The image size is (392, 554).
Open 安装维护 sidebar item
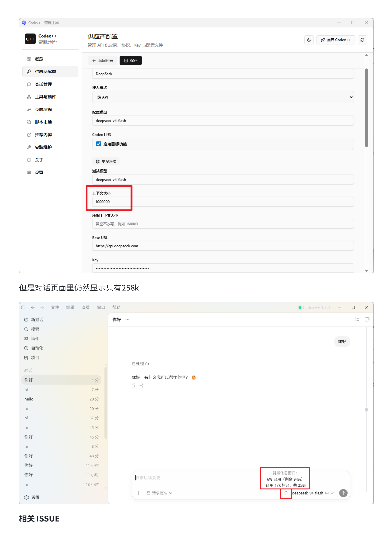point(50,147)
